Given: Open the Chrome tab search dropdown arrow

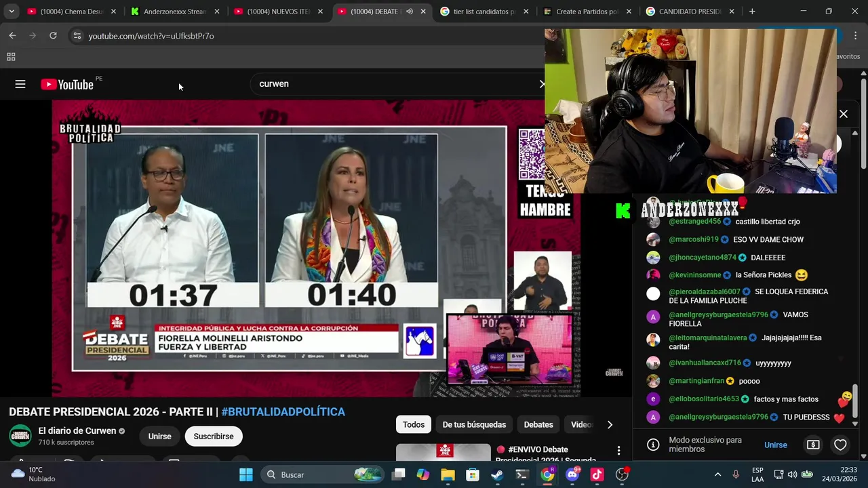Looking at the screenshot, I should tap(12, 12).
